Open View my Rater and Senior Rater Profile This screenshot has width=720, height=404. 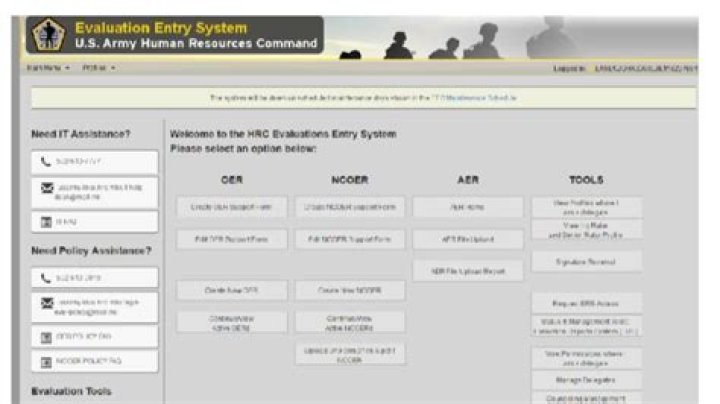pos(586,230)
